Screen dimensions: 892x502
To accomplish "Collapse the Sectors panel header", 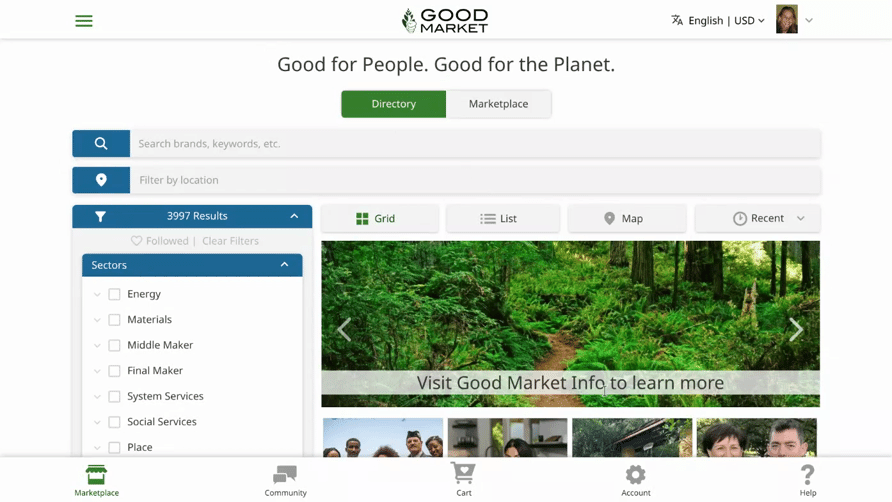I will point(192,265).
